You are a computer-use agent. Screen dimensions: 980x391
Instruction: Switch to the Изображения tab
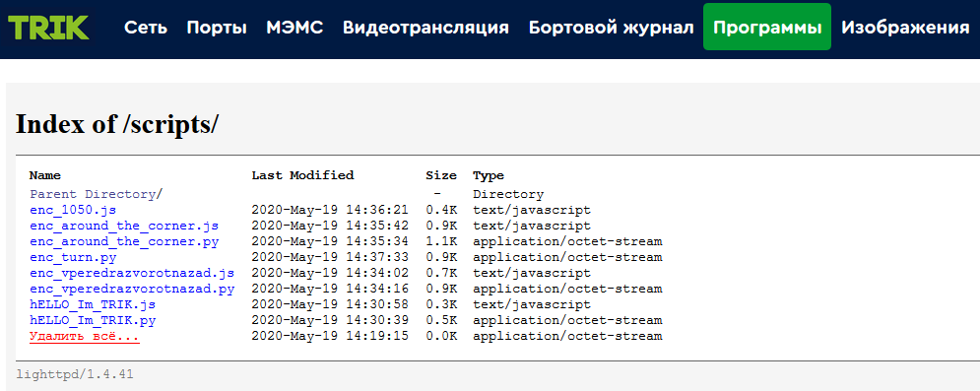905,28
